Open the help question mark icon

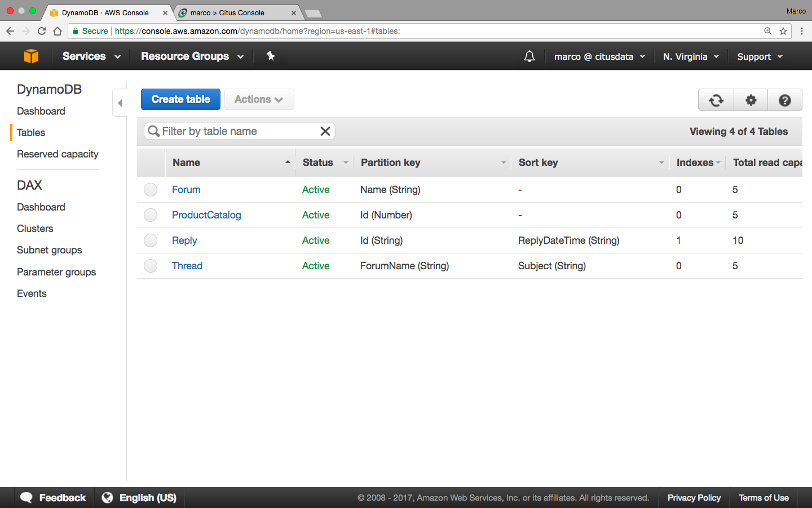click(x=784, y=100)
